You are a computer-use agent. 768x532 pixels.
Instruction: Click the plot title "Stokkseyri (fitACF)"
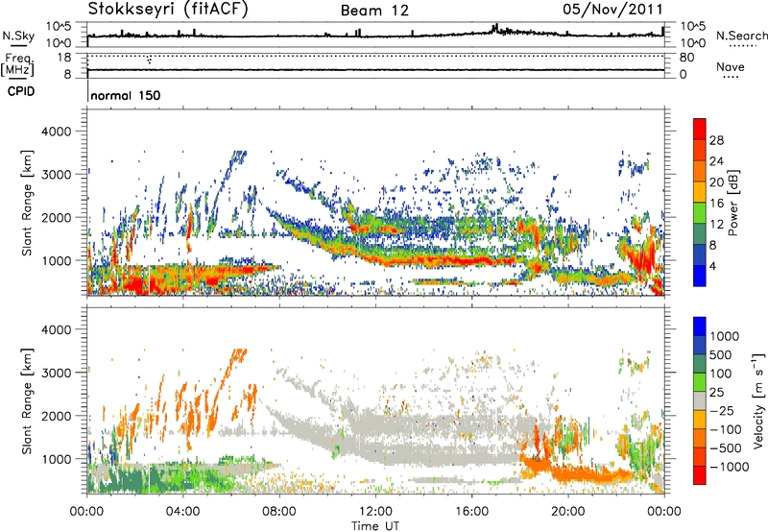(x=168, y=9)
